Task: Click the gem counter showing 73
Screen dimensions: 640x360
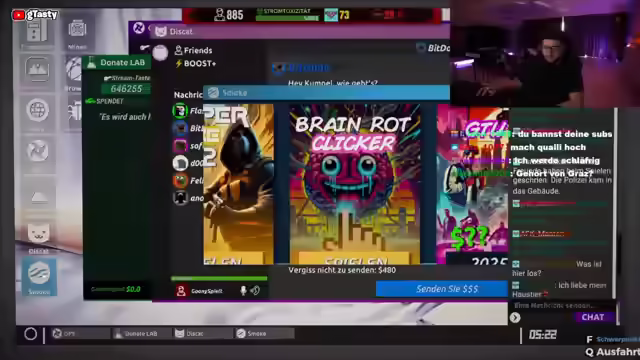Action: (337, 15)
